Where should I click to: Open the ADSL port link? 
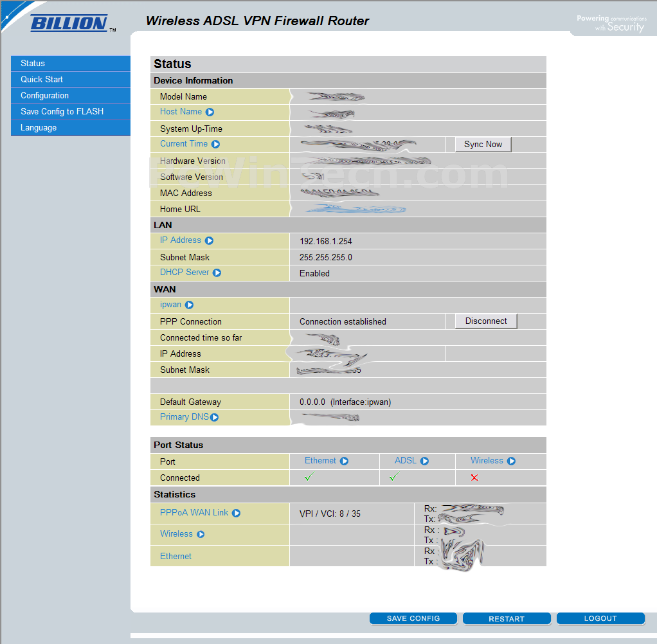(405, 460)
